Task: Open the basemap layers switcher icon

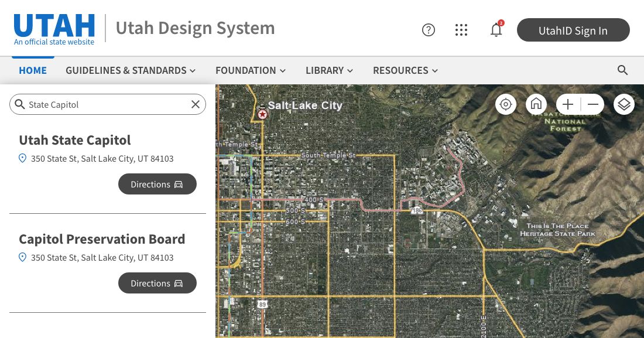Action: pos(624,104)
